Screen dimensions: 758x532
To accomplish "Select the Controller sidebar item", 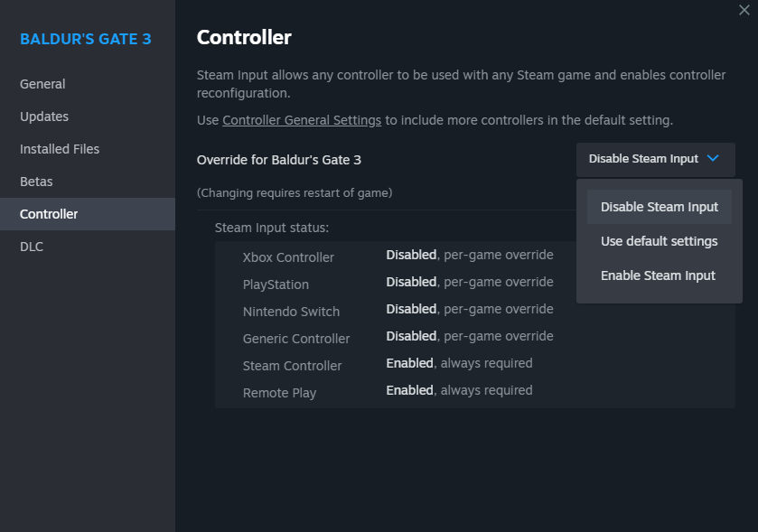I will point(49,214).
